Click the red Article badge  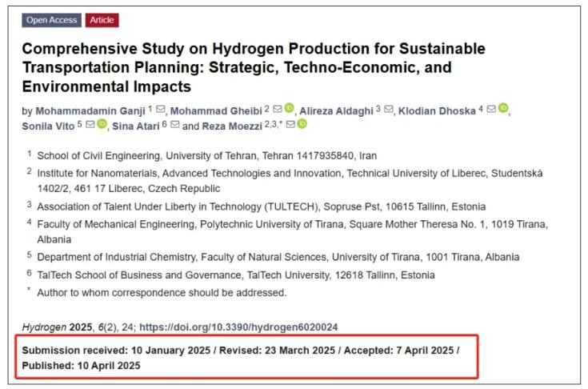coord(102,20)
